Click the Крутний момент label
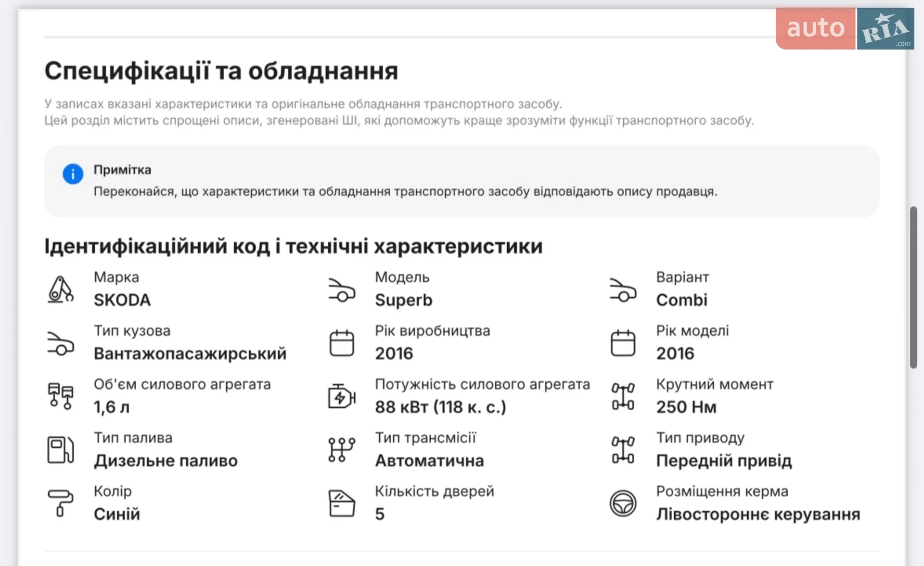Viewport: 924px width, 566px height. point(715,385)
